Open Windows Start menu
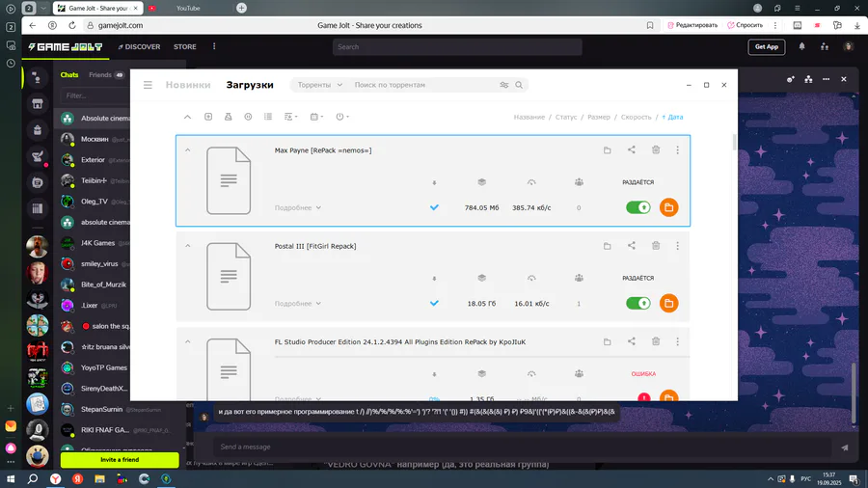This screenshot has height=488, width=868. coord(11,479)
